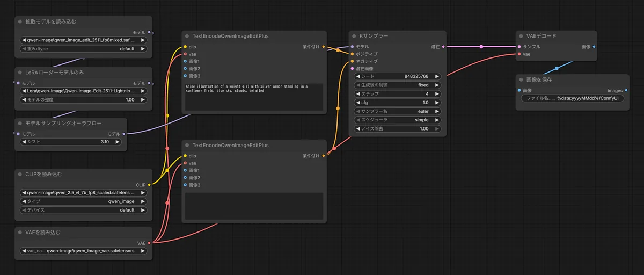Collapse the LoRAローダーモデルのみ node via its title dot
Screen dimensions: 644x275
point(20,72)
